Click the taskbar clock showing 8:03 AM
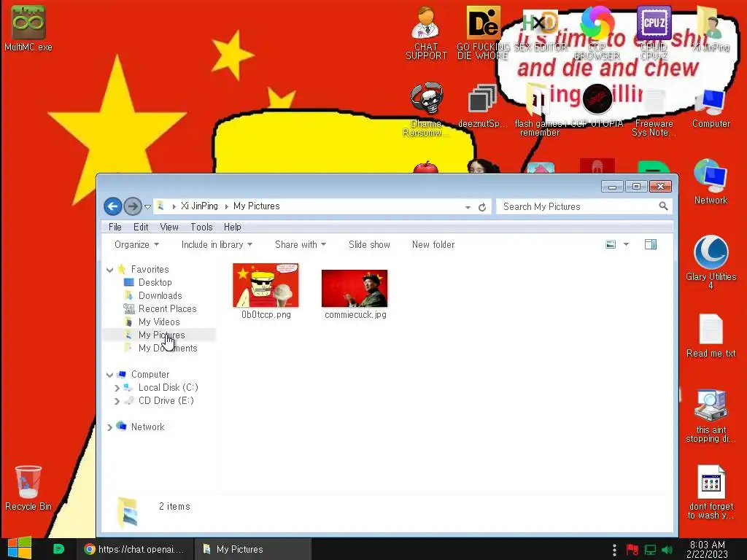 pos(708,549)
